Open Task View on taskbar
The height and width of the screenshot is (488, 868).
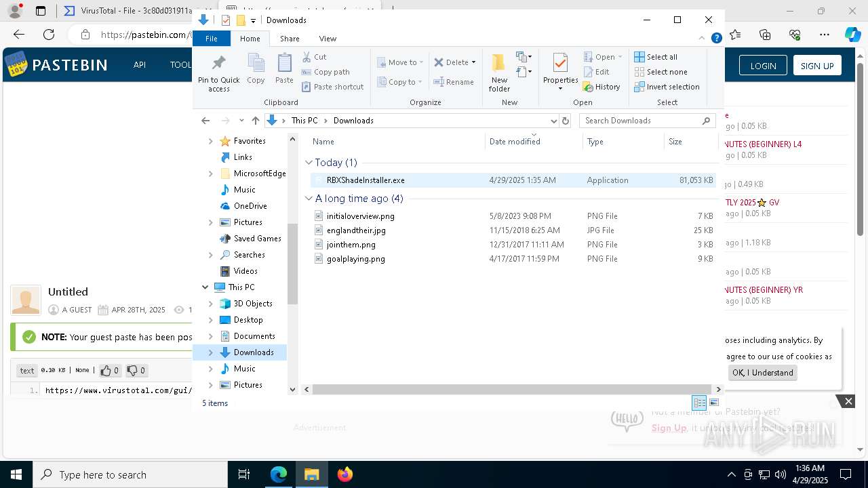point(244,474)
